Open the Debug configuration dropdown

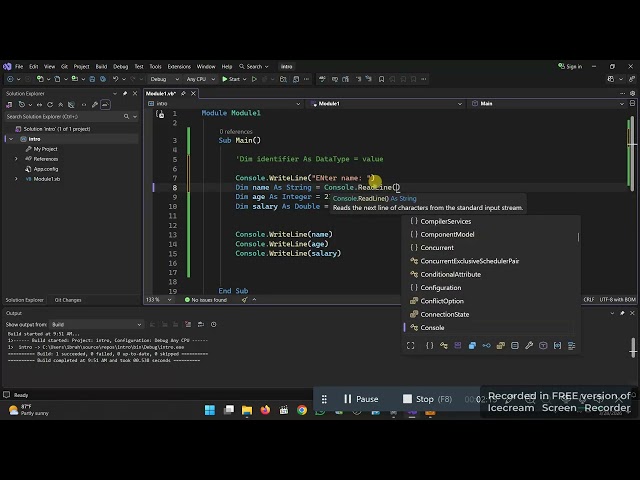pos(164,79)
